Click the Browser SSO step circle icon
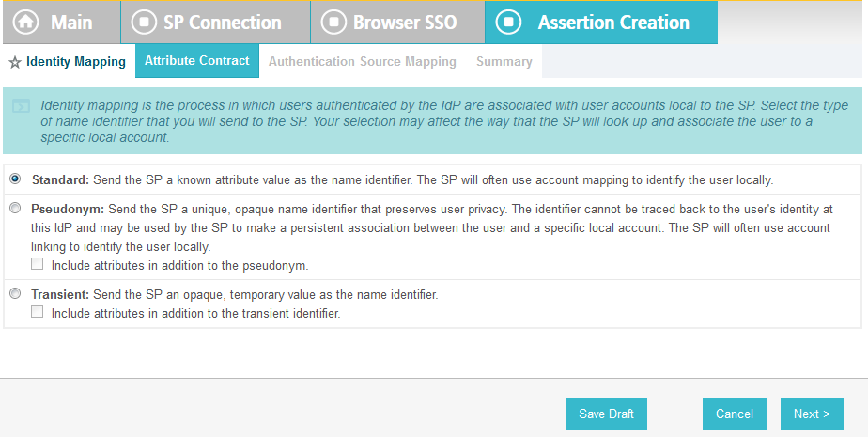Viewport: 868px width, 437px height. tap(333, 23)
